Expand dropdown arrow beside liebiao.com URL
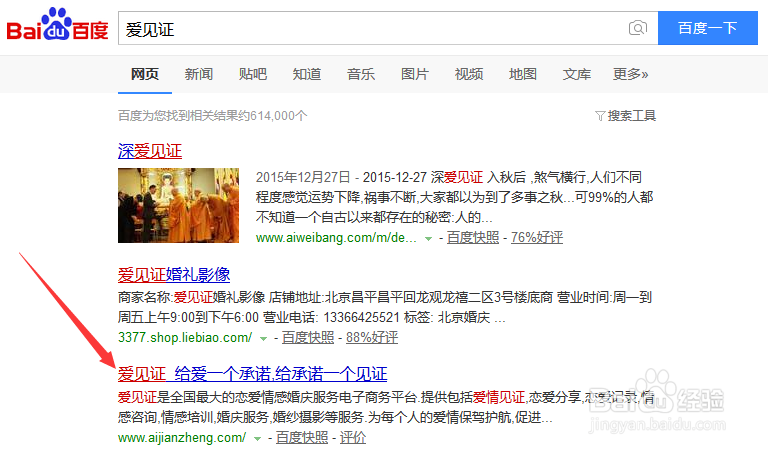Screen dimensions: 768x451 pos(264,339)
